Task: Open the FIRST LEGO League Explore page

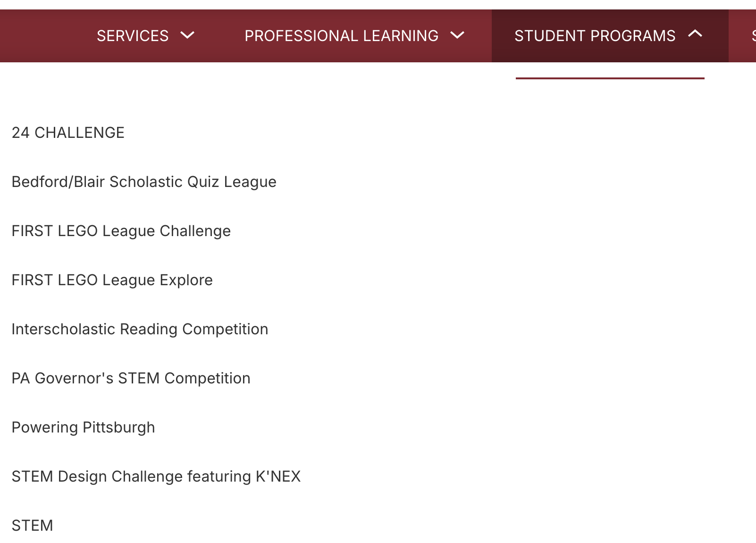Action: (112, 280)
